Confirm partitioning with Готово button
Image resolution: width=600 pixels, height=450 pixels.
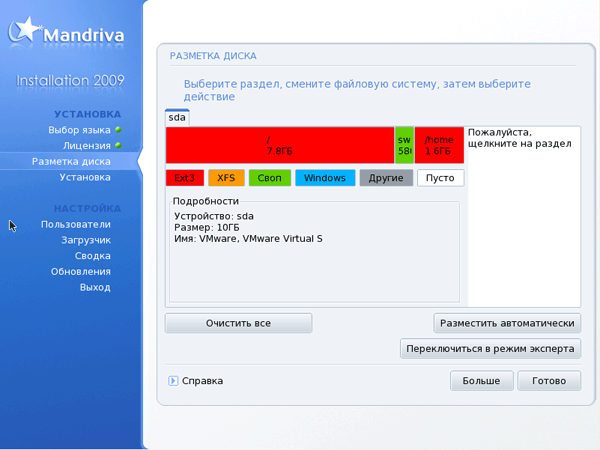coord(549,381)
